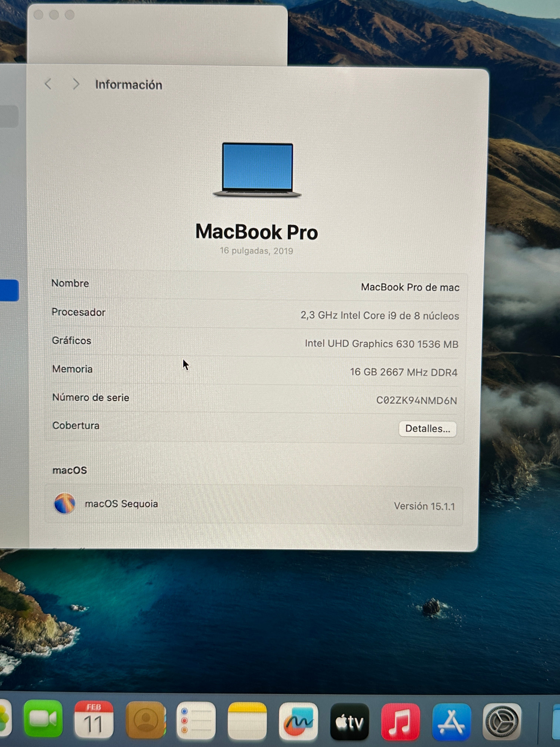The image size is (560, 747).
Task: Click the 'Cobertura' label
Action: pos(76,426)
